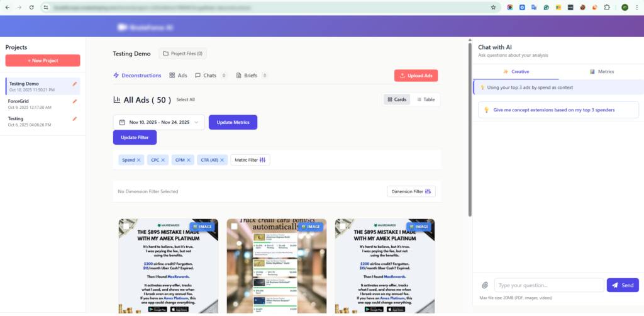Click the pencil edit icon for Testing Demo
This screenshot has width=644, height=316.
pyautogui.click(x=75, y=84)
